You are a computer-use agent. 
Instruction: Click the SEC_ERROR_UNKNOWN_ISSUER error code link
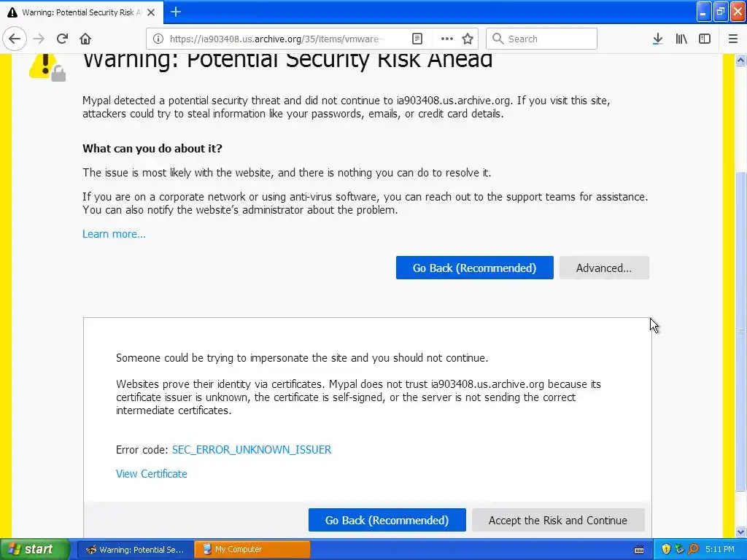tap(251, 450)
